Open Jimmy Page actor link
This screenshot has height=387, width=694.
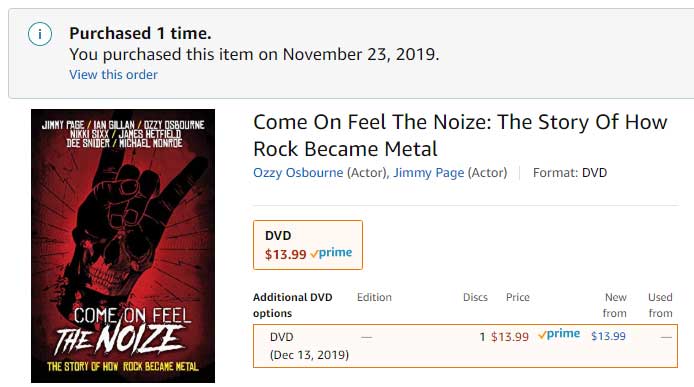click(x=428, y=172)
